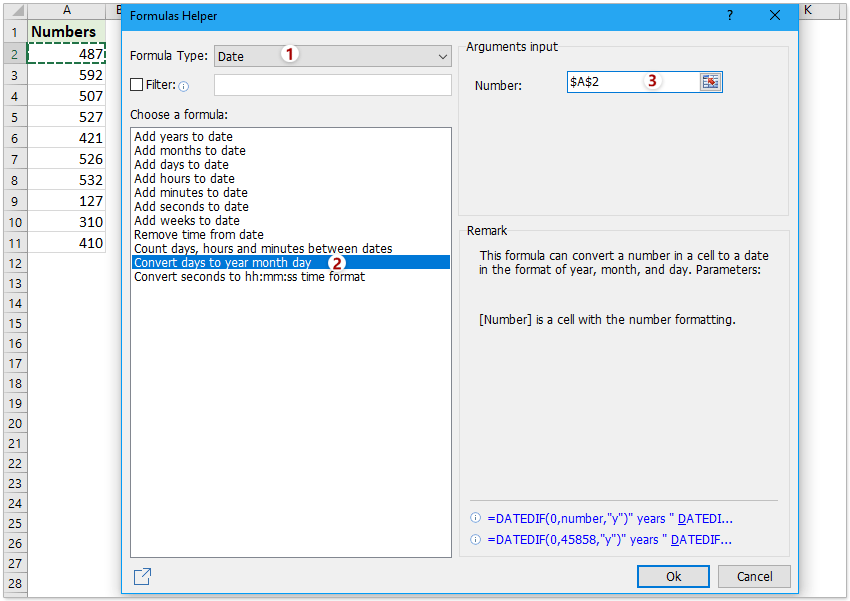The width and height of the screenshot is (850, 601).
Task: Click the range selector icon in Number field
Action: coord(710,82)
